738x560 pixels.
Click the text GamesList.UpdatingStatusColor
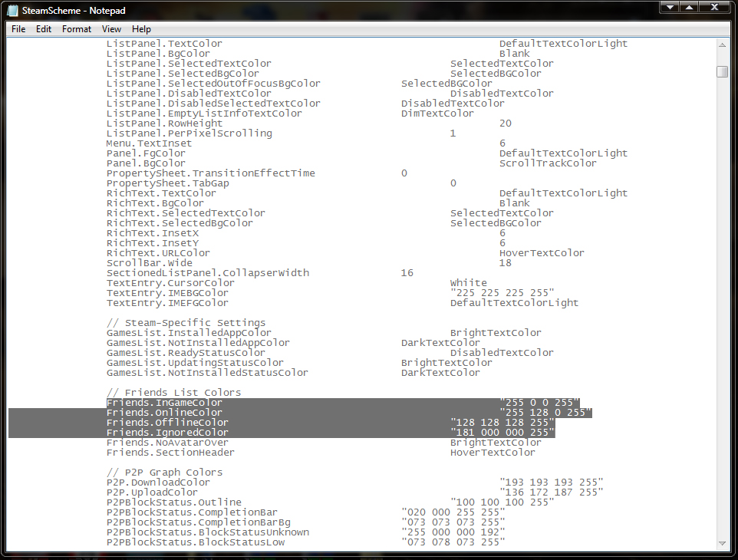coord(195,363)
